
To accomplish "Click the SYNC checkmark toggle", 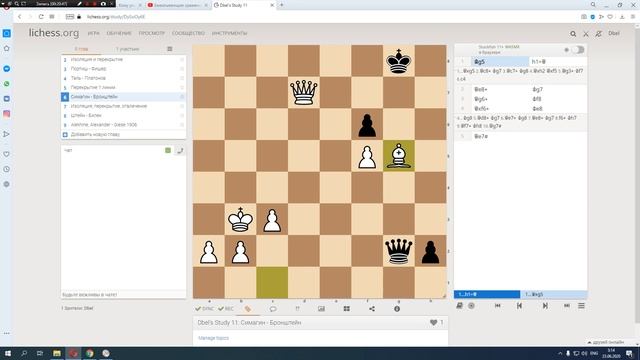I will point(204,309).
